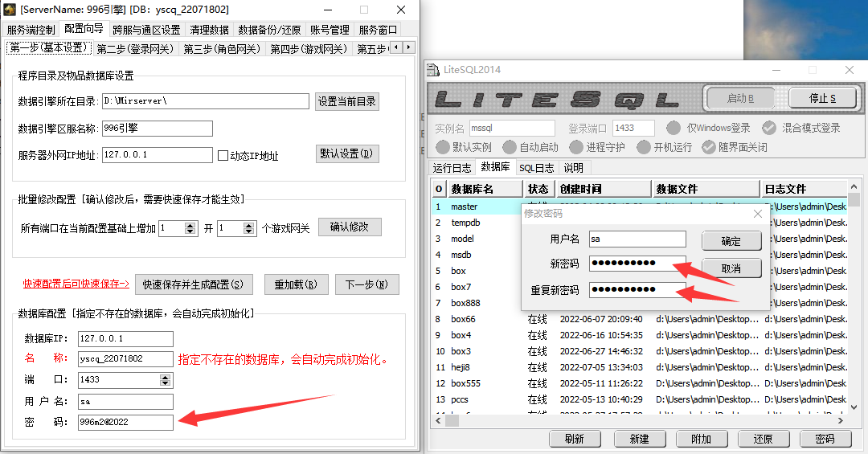Viewport: 868px width, 454px height.
Task: Click the port increment stepper spinner
Action: pyautogui.click(x=190, y=228)
